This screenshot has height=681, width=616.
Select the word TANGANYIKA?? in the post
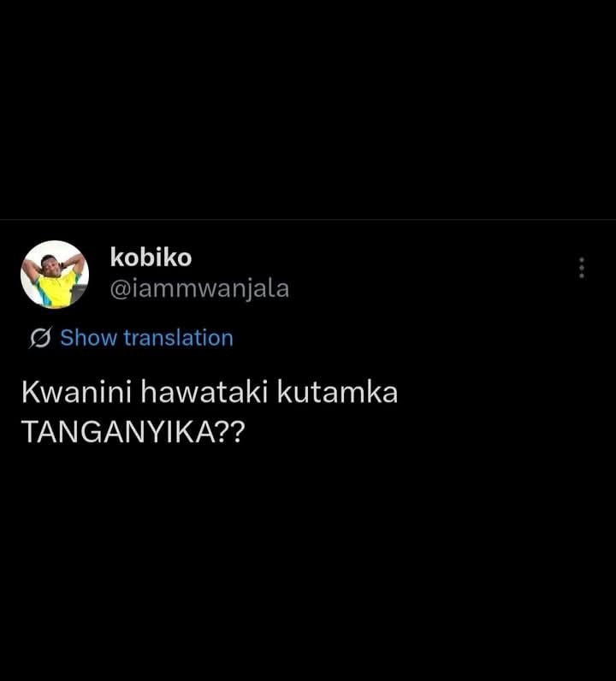[x=133, y=432]
